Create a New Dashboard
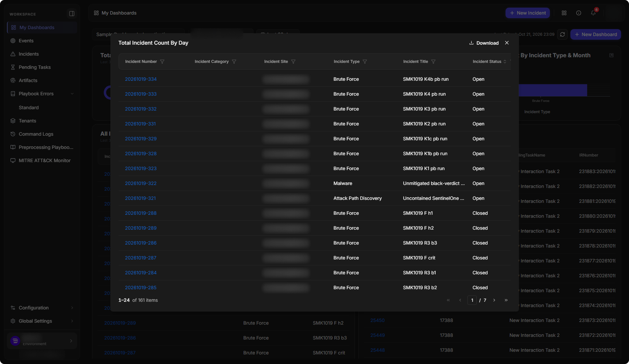The height and width of the screenshot is (364, 629). tap(596, 34)
